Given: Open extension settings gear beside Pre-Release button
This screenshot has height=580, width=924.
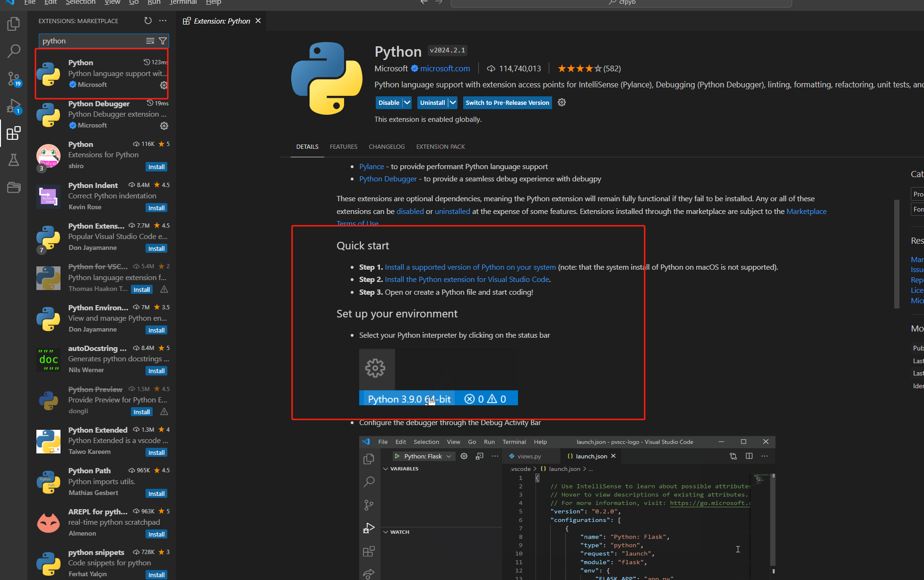Looking at the screenshot, I should coord(561,102).
